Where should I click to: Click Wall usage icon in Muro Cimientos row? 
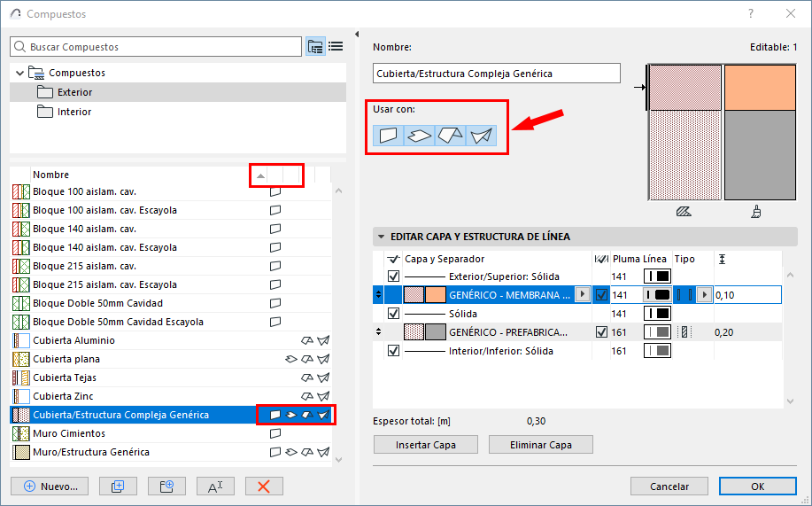pyautogui.click(x=275, y=433)
